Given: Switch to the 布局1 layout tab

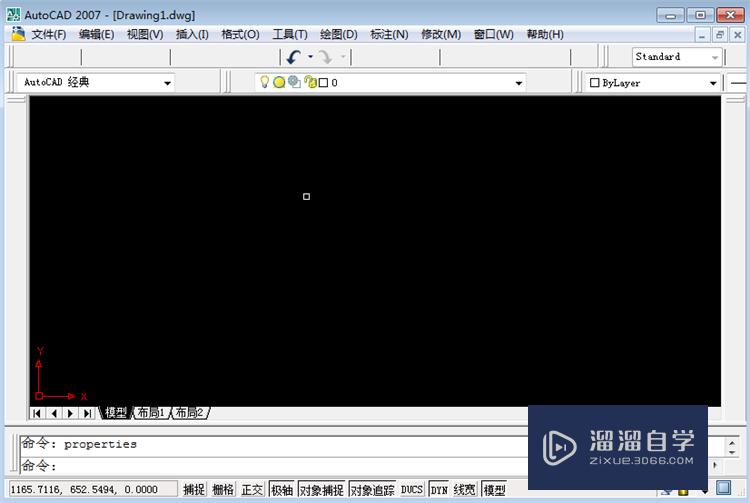Looking at the screenshot, I should [151, 413].
